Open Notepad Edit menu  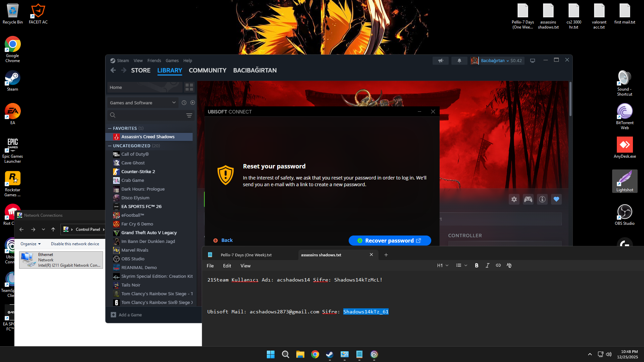[x=227, y=266]
